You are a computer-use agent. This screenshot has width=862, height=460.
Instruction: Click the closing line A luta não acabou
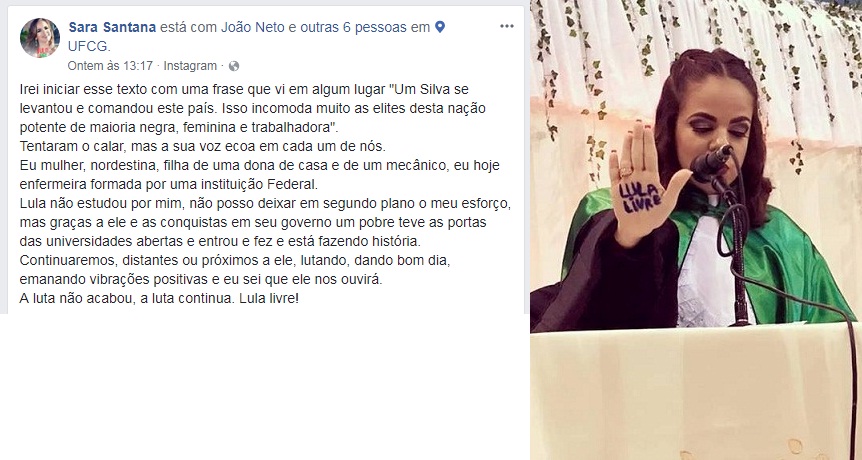coord(159,298)
